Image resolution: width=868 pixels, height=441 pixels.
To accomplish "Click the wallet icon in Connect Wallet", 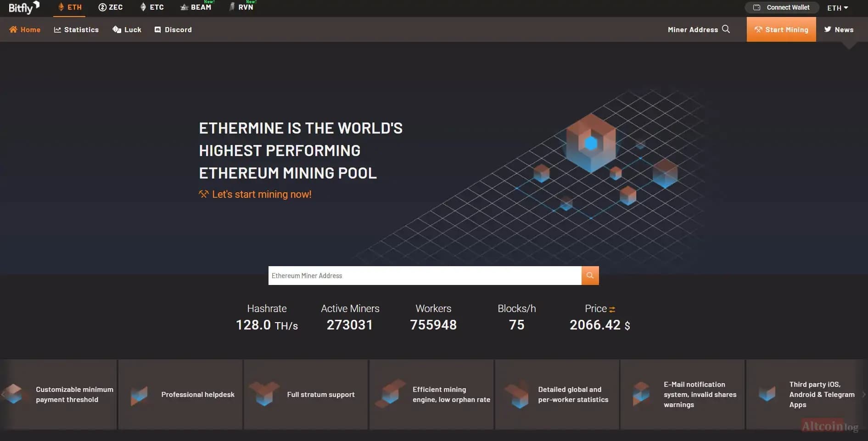I will point(757,7).
